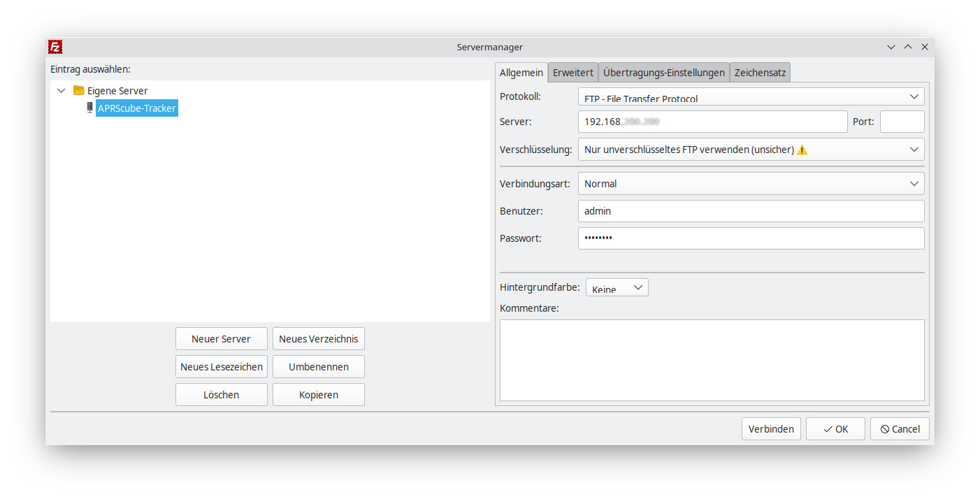Screen dimensions: 980x499
Task: Switch to the Übertragungs-Einstellungen tab
Action: coord(663,73)
